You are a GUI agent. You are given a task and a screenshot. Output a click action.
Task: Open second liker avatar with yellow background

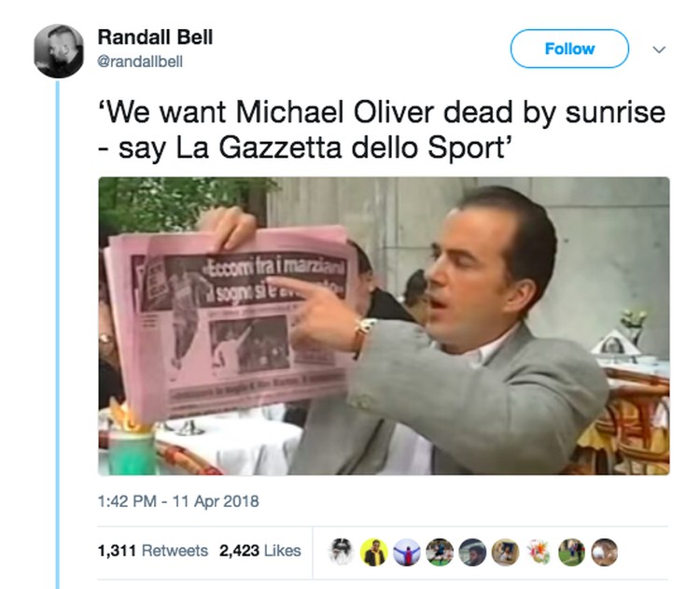(x=374, y=552)
